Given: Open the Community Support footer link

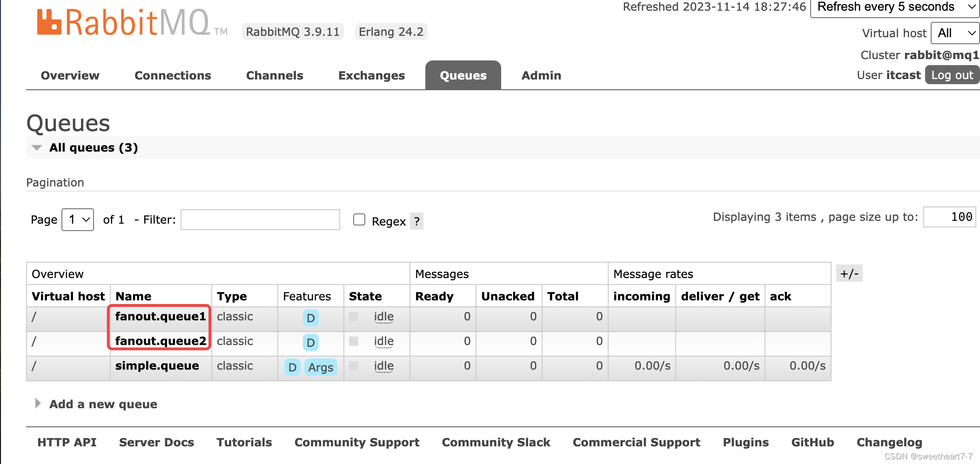Looking at the screenshot, I should tap(357, 442).
